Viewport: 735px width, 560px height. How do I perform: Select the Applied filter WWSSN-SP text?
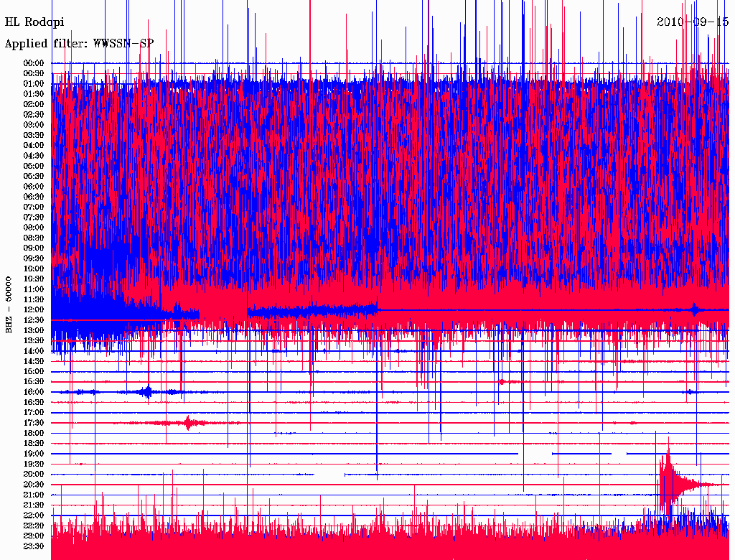(79, 44)
